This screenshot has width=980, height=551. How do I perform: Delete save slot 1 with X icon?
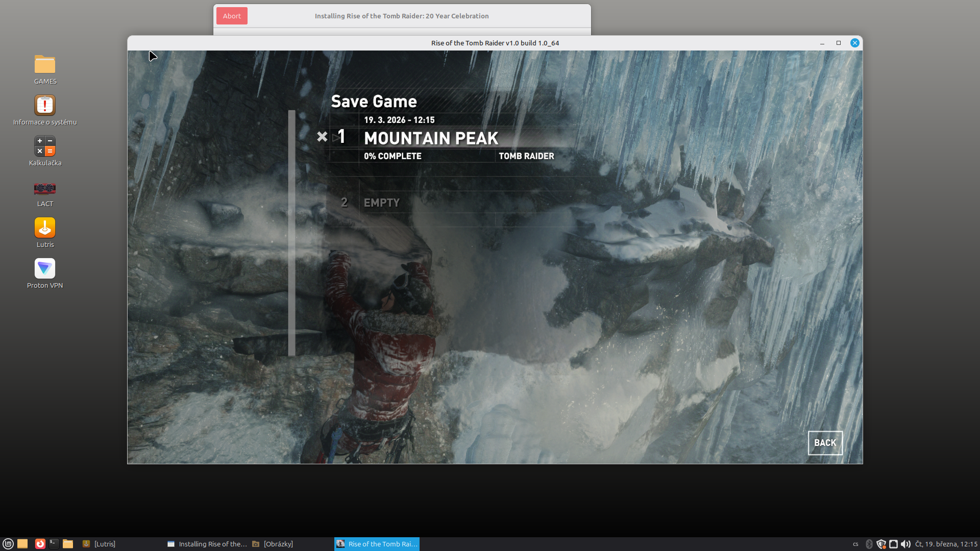point(322,137)
